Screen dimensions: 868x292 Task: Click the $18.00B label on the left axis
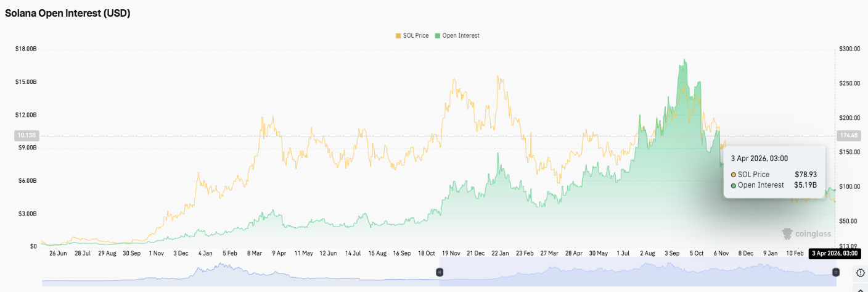coord(26,49)
